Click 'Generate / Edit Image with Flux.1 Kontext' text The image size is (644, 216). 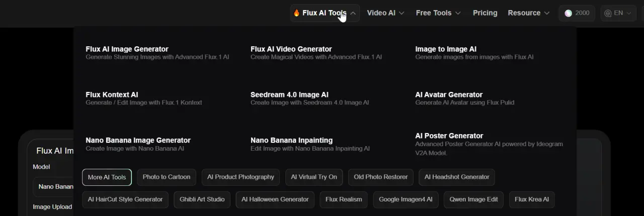pos(144,103)
